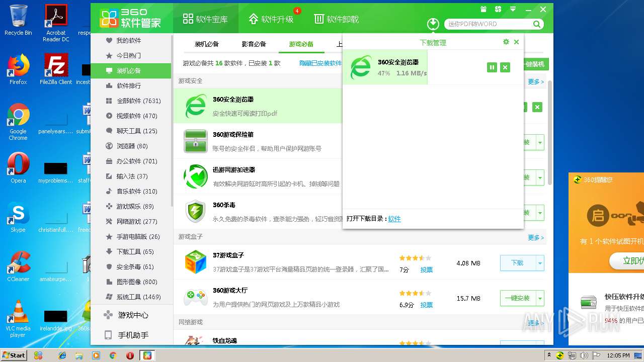The width and height of the screenshot is (644, 362).
Task: Open the 软件升级 section
Action: (271, 19)
